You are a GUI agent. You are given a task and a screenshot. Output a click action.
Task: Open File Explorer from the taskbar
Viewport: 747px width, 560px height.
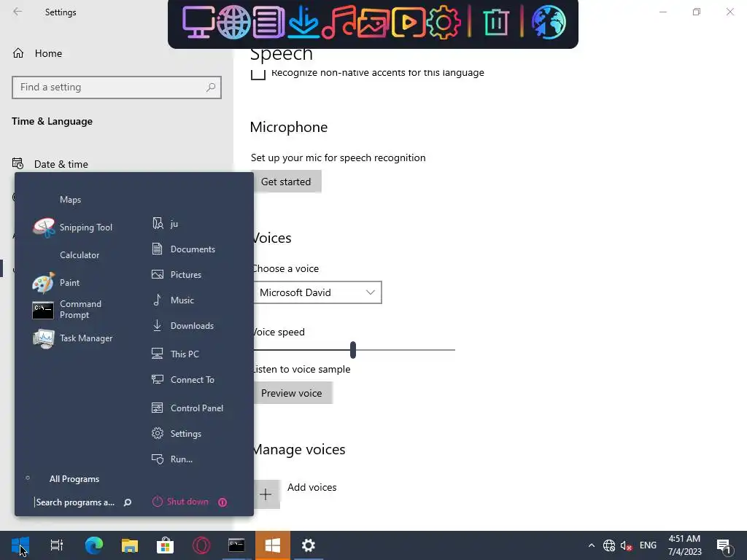click(130, 545)
